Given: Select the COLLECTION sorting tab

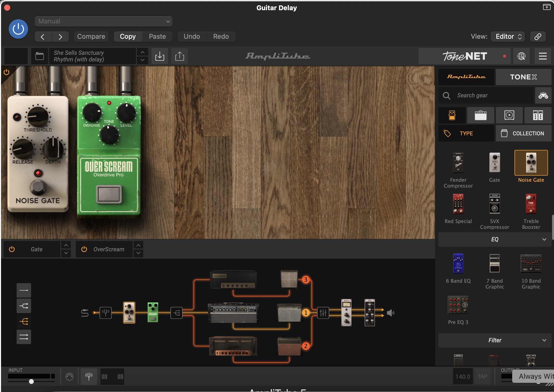Looking at the screenshot, I should pos(523,133).
